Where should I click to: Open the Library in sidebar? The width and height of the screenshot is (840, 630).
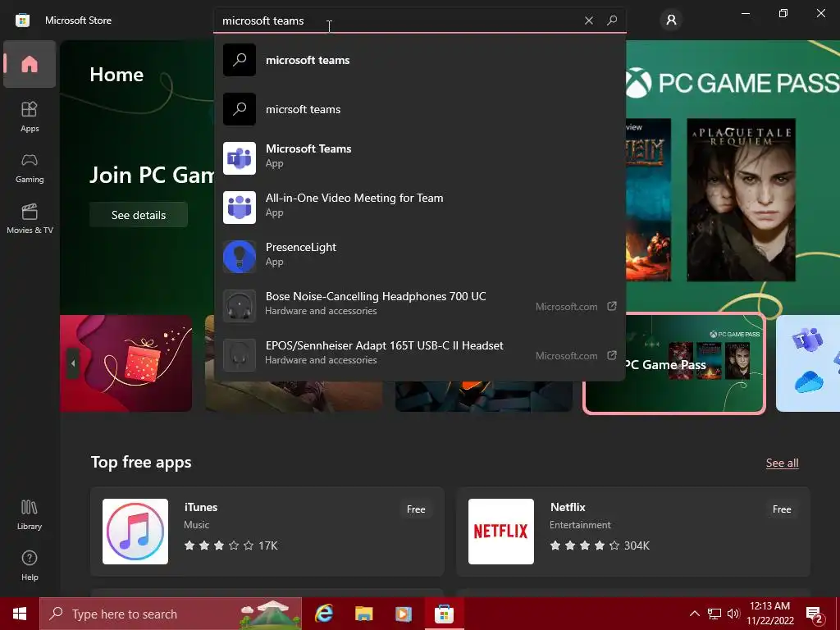click(30, 515)
